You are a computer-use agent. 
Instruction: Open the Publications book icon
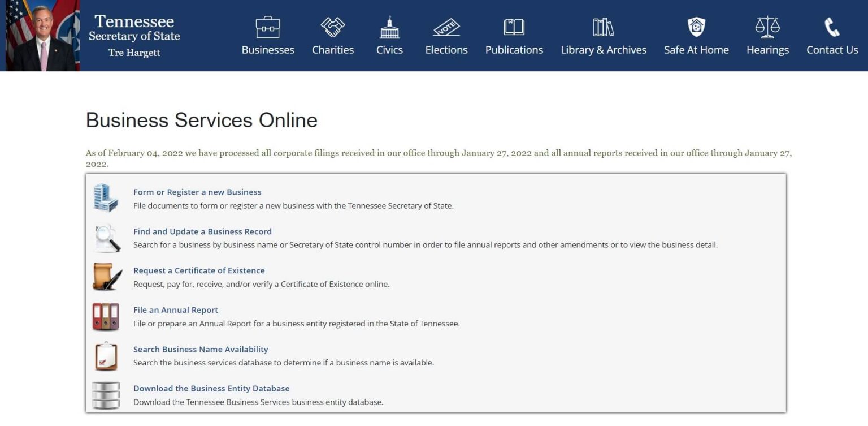pos(513,26)
